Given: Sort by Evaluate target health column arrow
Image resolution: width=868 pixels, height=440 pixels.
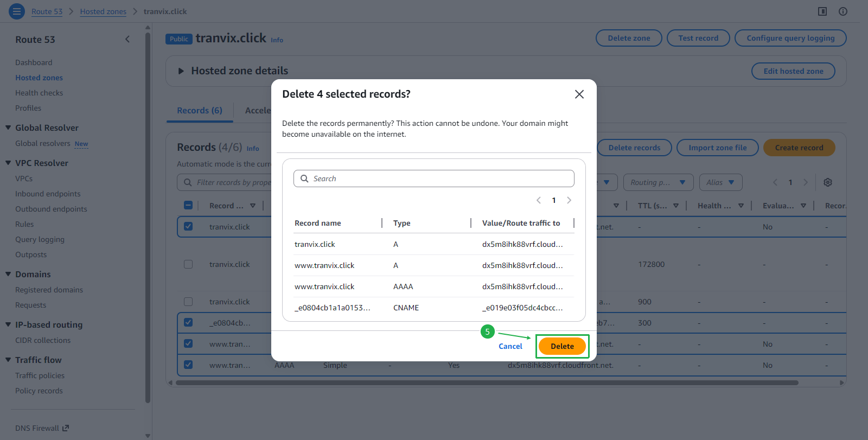Looking at the screenshot, I should coord(803,206).
